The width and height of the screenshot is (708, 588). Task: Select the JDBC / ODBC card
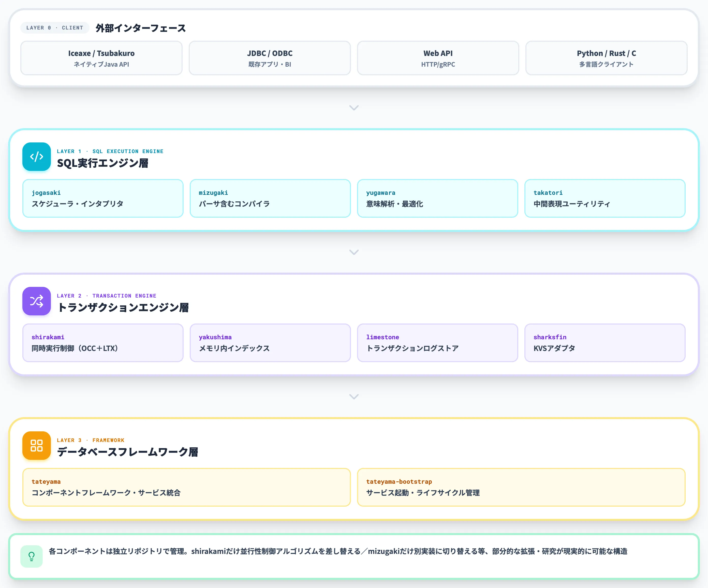coord(270,58)
